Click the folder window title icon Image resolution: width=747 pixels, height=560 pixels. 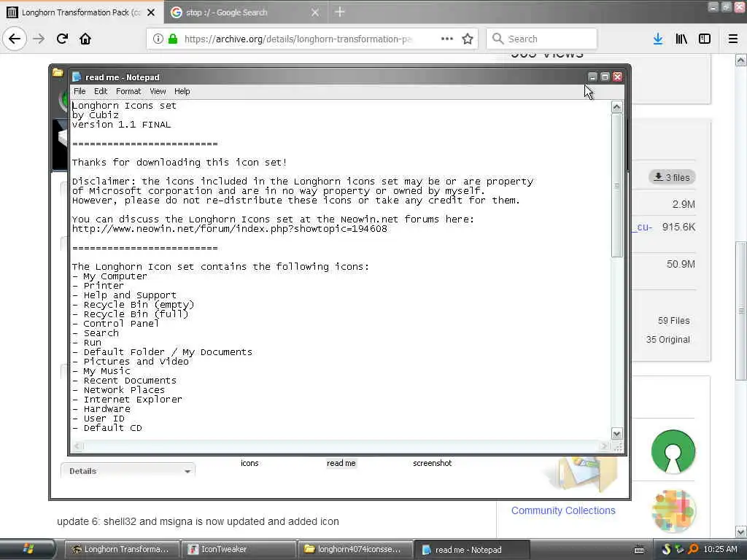(x=58, y=72)
